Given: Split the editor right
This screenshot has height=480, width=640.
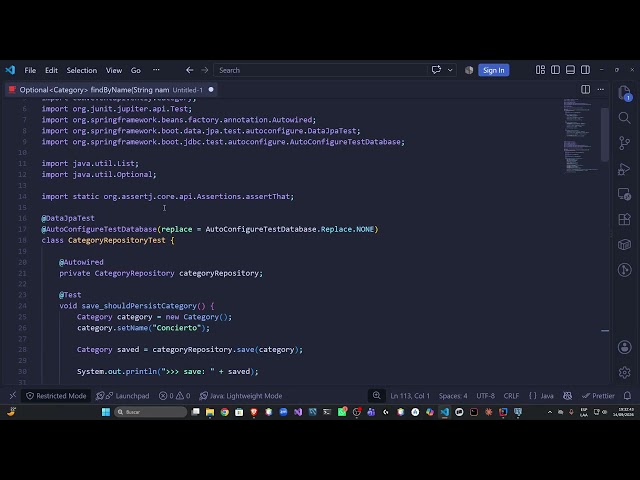Looking at the screenshot, I should 585,89.
